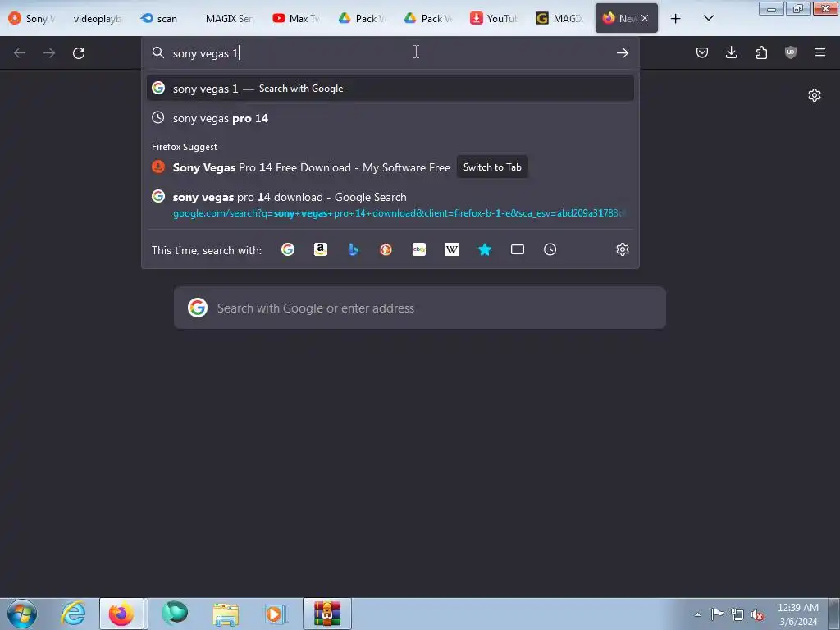Search this time with DuckDuckGo
The image size is (840, 630).
(x=386, y=249)
